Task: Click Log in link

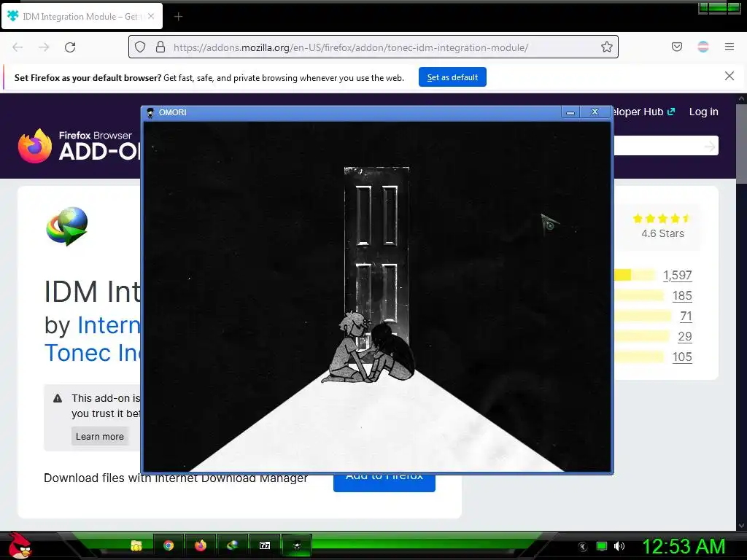Action: (x=703, y=112)
